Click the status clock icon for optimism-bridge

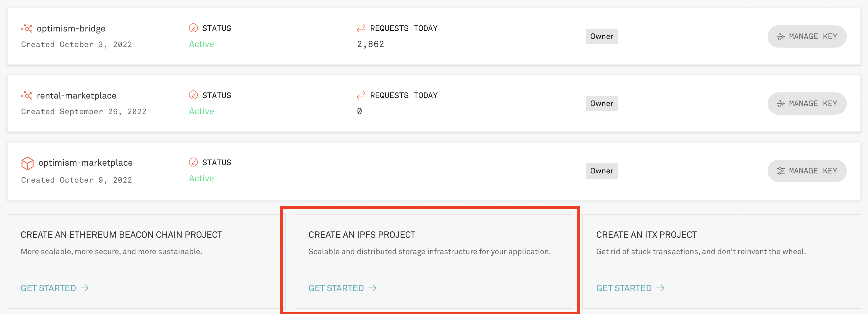pyautogui.click(x=193, y=28)
